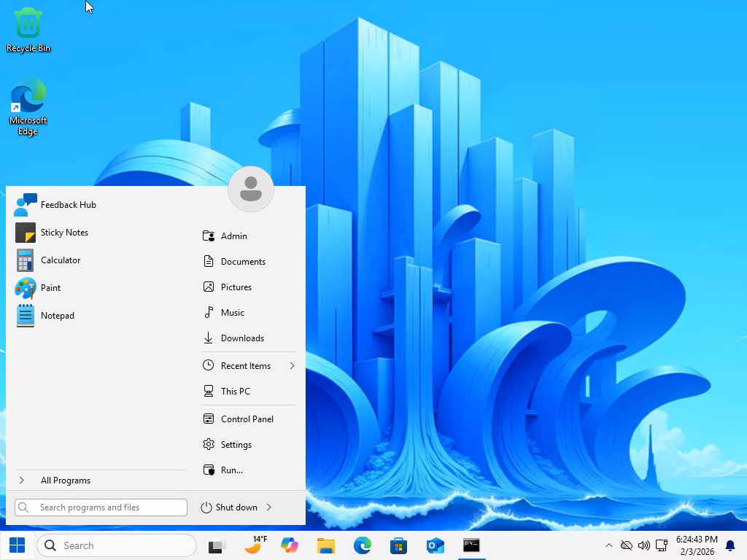
Task: Open the Documents folder entry
Action: coord(243,262)
